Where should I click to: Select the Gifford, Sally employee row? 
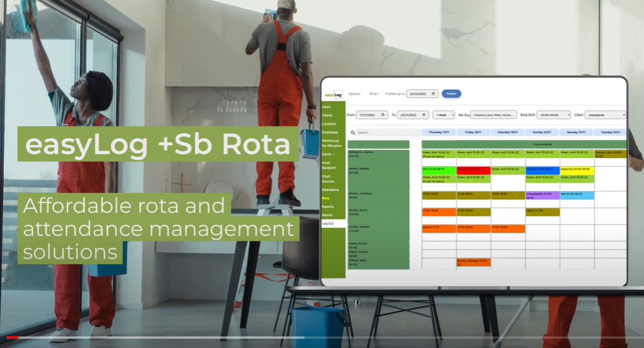378,263
